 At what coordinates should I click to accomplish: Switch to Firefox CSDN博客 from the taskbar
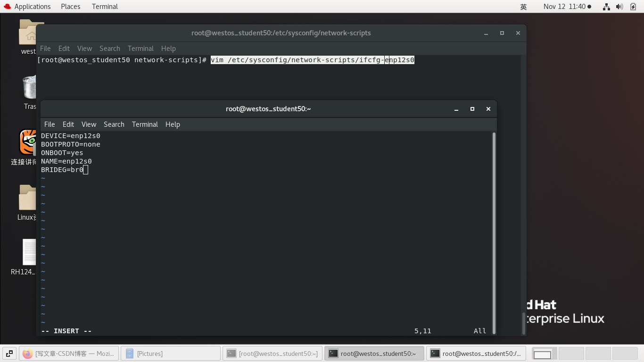click(x=69, y=353)
